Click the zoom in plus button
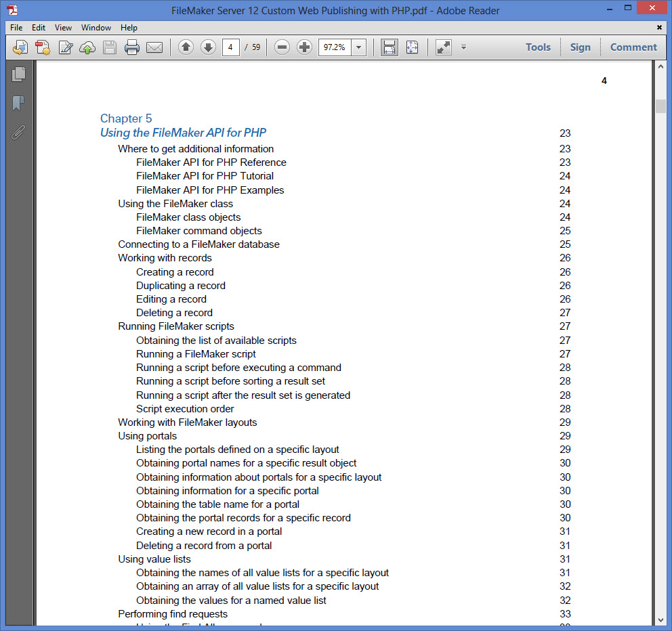This screenshot has height=631, width=672. (304, 47)
